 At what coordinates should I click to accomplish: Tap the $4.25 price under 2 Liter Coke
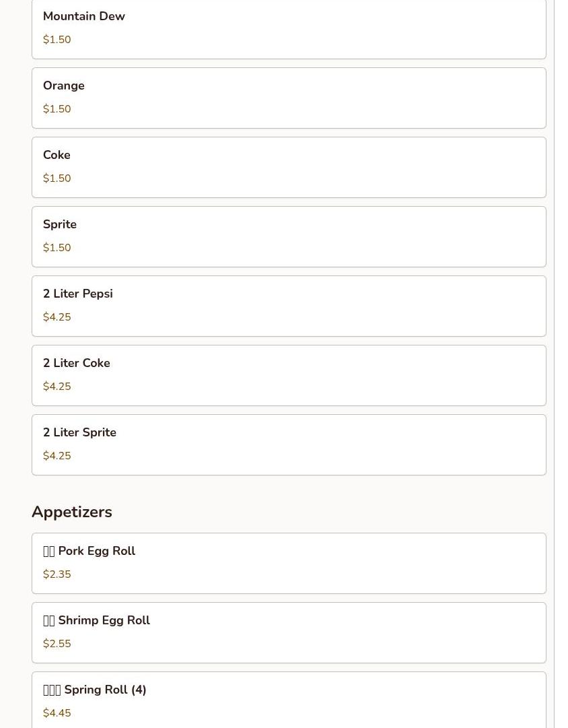[57, 387]
